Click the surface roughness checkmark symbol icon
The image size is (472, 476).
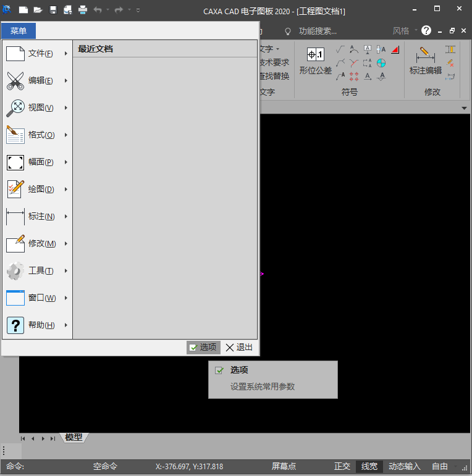[x=340, y=49]
